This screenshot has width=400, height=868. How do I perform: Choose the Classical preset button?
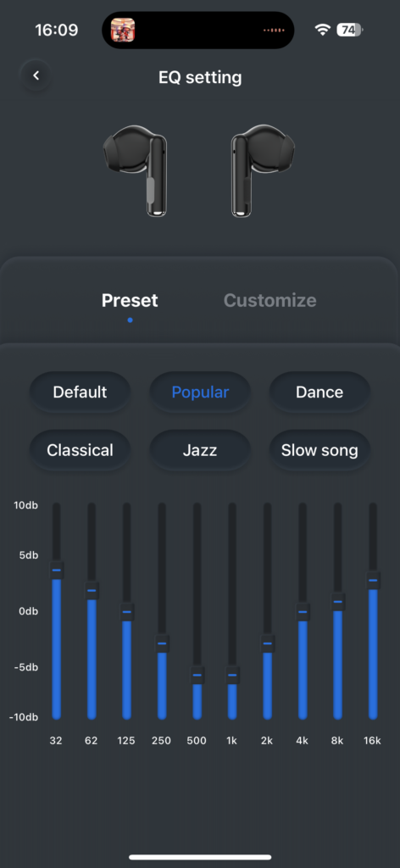(x=81, y=450)
